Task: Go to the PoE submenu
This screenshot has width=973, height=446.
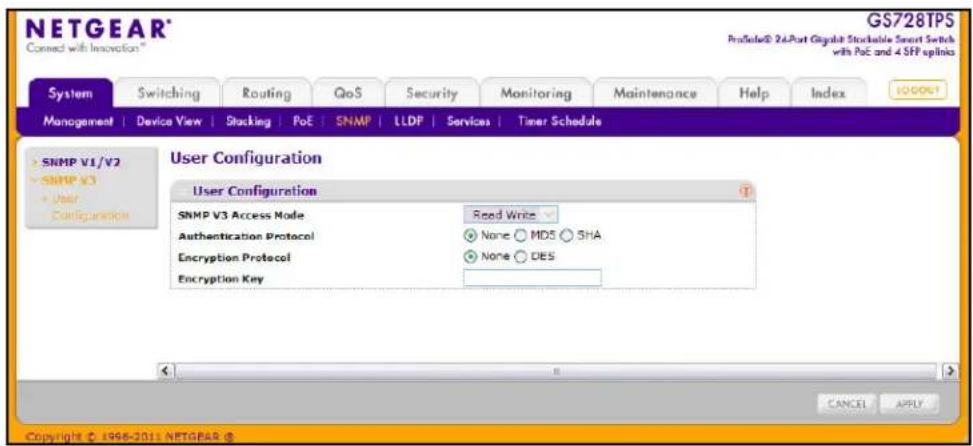Action: (305, 121)
